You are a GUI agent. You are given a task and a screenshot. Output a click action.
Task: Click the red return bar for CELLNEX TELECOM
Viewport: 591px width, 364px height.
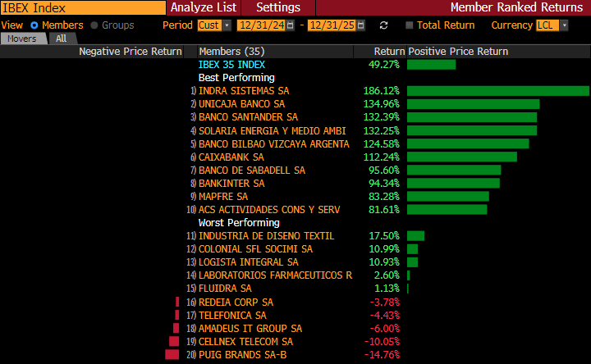(174, 341)
